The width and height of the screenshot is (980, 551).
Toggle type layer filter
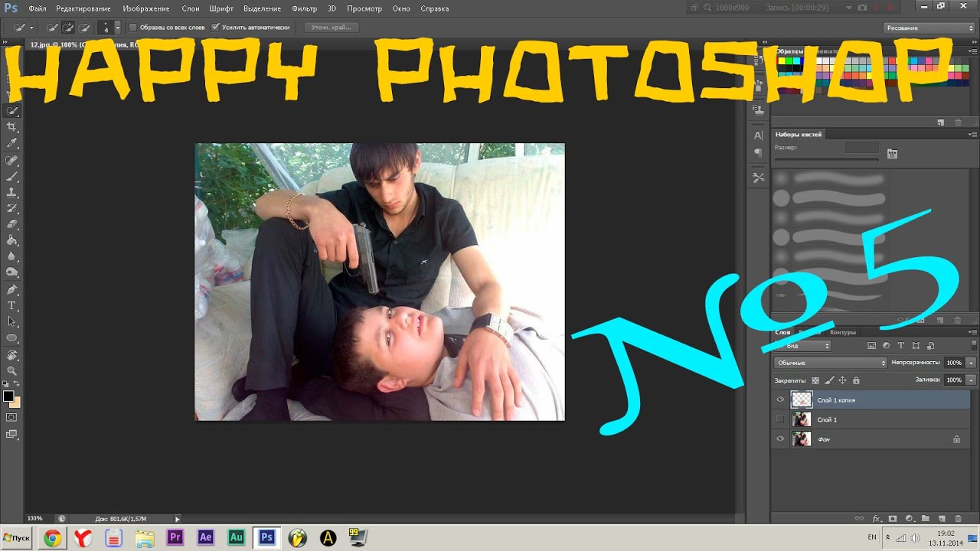coord(901,346)
